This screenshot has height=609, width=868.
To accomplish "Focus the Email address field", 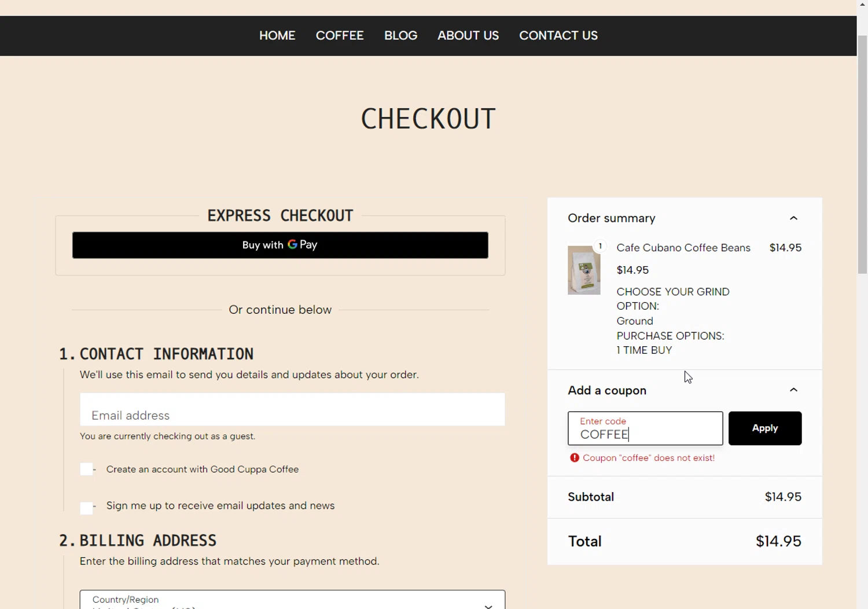I will coord(292,410).
